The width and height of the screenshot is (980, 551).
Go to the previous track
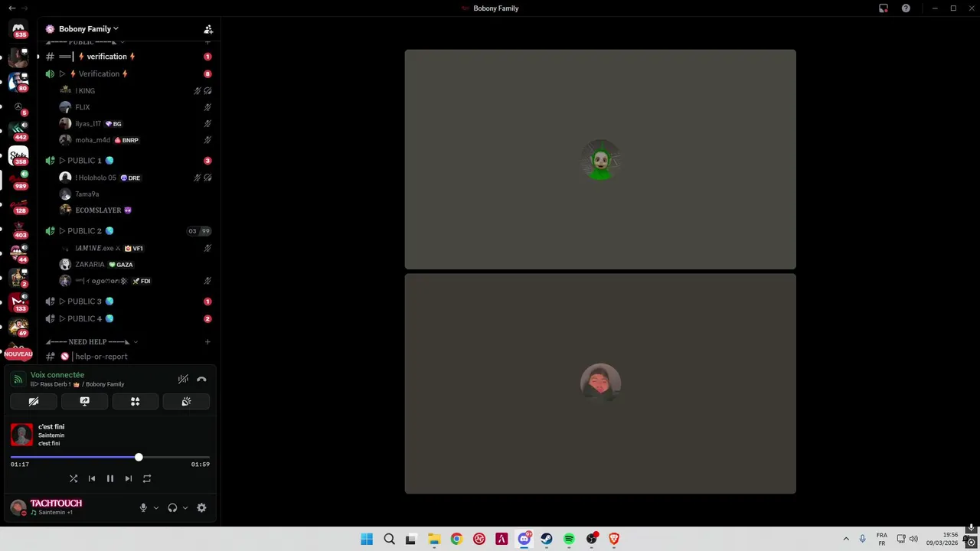(x=92, y=478)
